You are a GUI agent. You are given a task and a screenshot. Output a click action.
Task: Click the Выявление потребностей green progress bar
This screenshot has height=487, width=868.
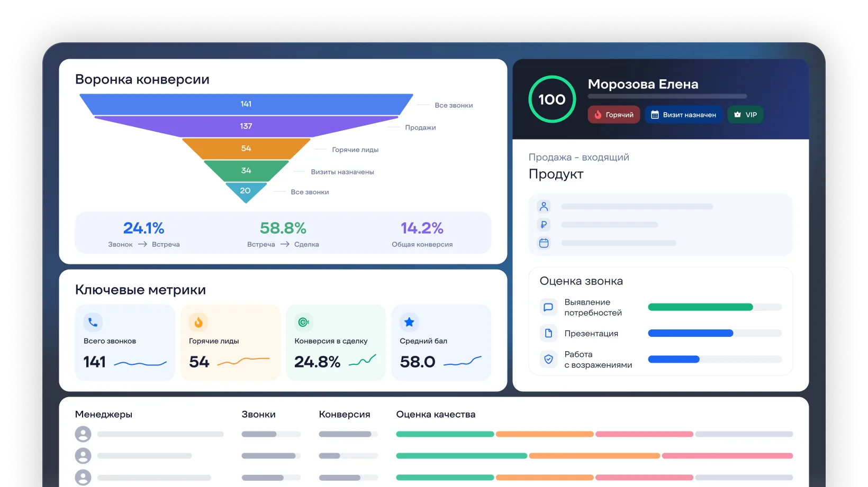pyautogui.click(x=715, y=307)
